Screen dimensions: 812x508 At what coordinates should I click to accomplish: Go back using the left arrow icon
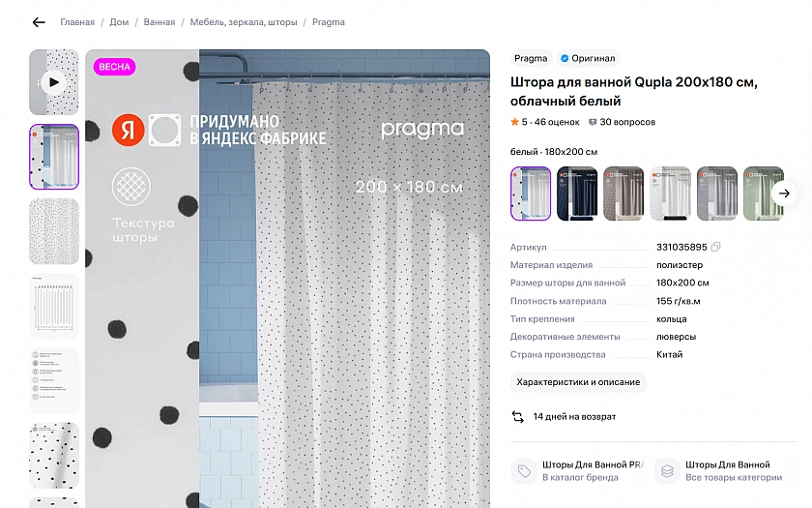[39, 22]
